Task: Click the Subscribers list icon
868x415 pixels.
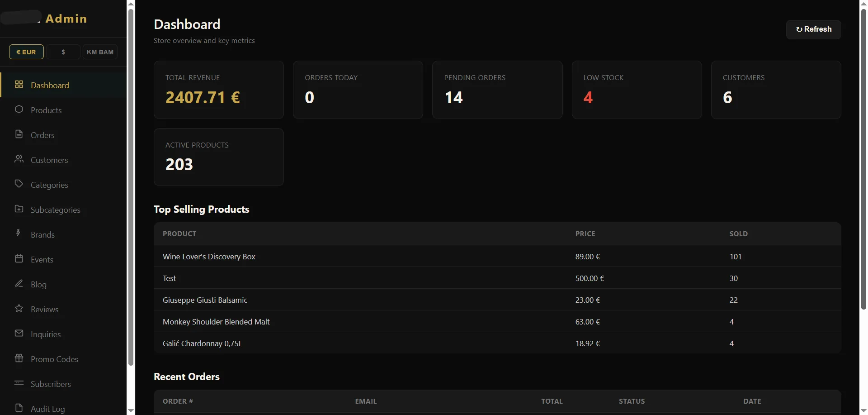Action: click(19, 383)
